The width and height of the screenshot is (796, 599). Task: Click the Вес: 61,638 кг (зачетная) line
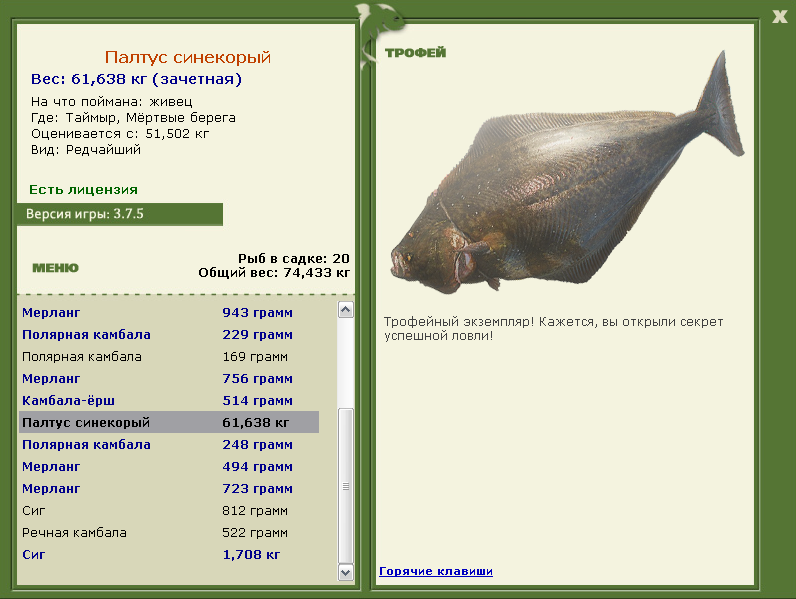(x=136, y=79)
